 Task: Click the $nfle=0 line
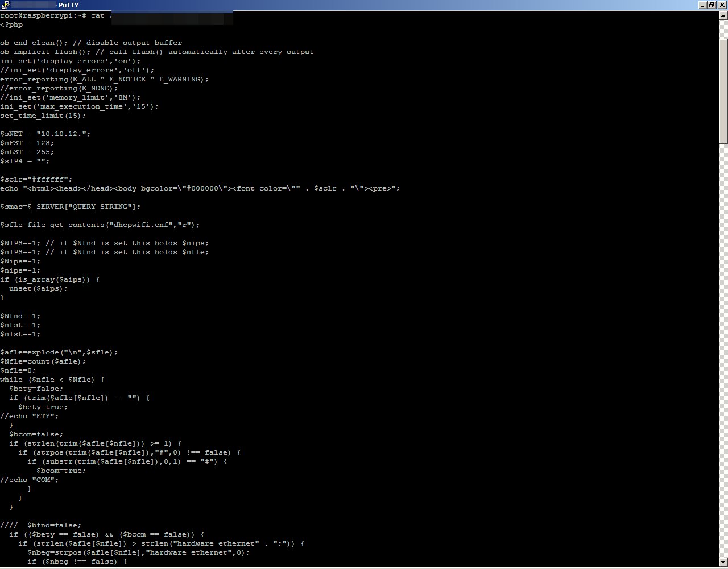pos(18,370)
